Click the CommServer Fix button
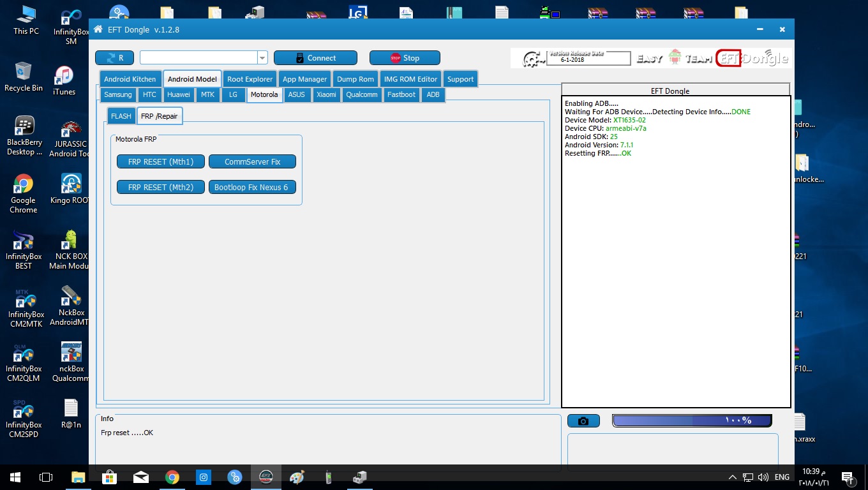868x490 pixels. pos(252,161)
